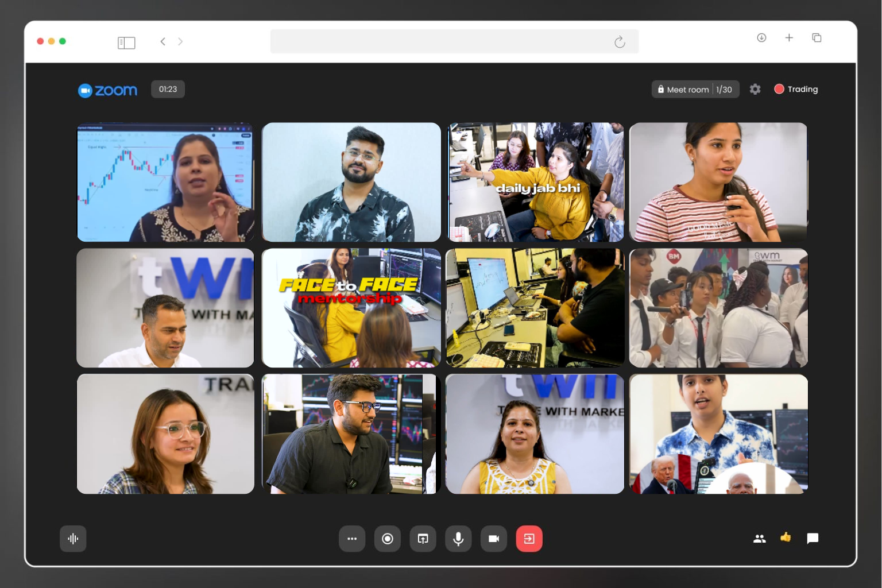Open the participants list
The image size is (882, 588).
(759, 539)
